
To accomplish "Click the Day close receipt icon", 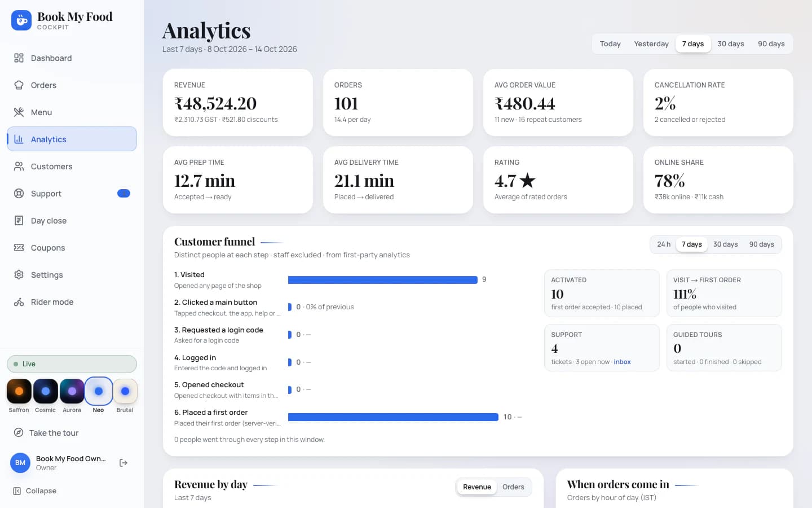I will (x=19, y=221).
